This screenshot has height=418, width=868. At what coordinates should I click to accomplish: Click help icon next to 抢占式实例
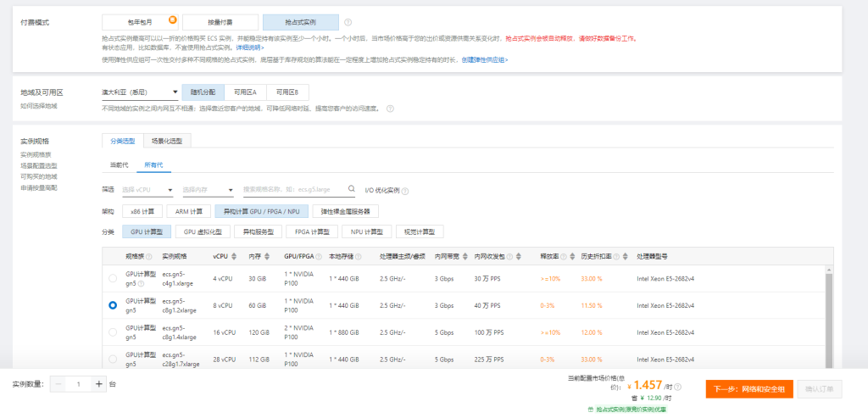(x=348, y=23)
